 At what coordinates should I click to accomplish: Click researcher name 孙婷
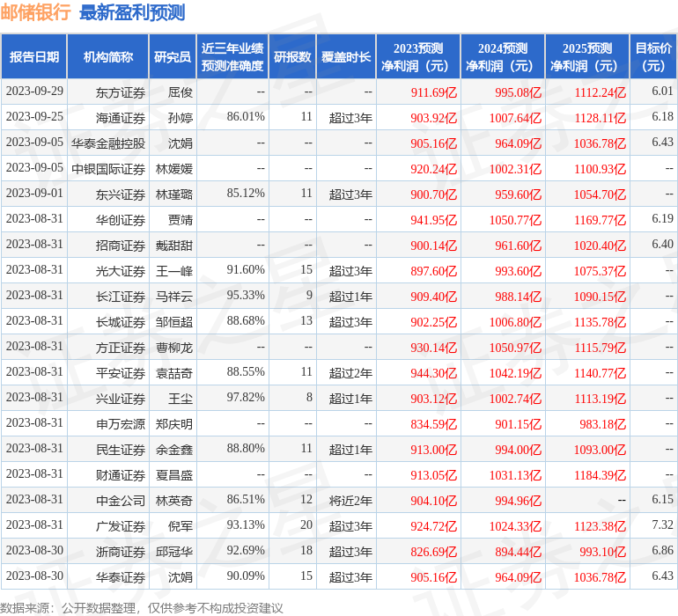(181, 118)
